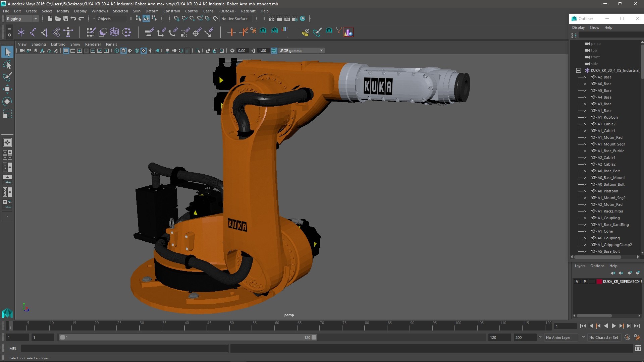Viewport: 644px width, 362px height.
Task: Toggle Snap to Curves
Action: point(184,19)
